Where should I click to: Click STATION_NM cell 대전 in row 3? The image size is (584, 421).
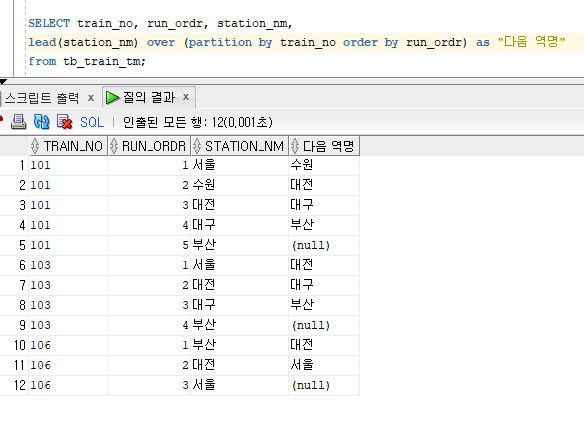coord(239,205)
